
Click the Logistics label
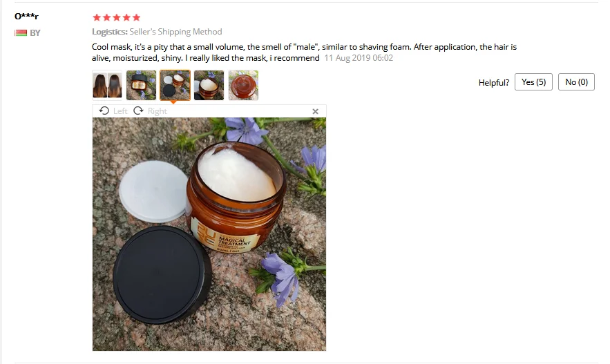pyautogui.click(x=110, y=32)
